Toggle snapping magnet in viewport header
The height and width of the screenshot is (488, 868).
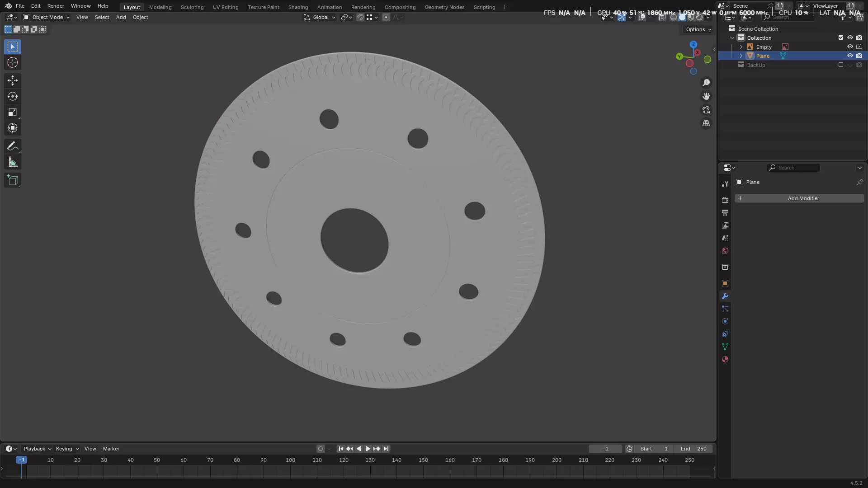pyautogui.click(x=360, y=17)
